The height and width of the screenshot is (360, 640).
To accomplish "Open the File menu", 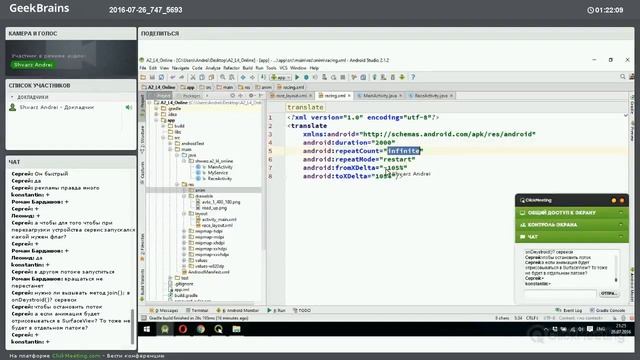I will click(x=143, y=68).
